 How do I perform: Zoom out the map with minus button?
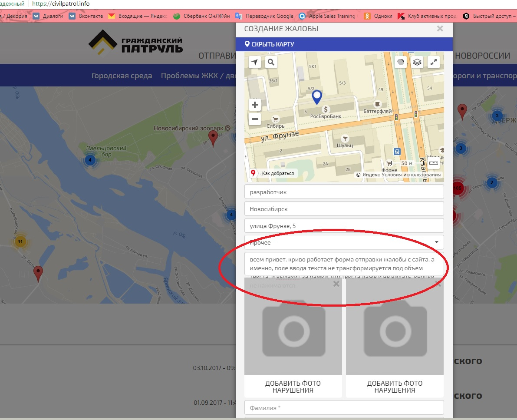click(255, 119)
